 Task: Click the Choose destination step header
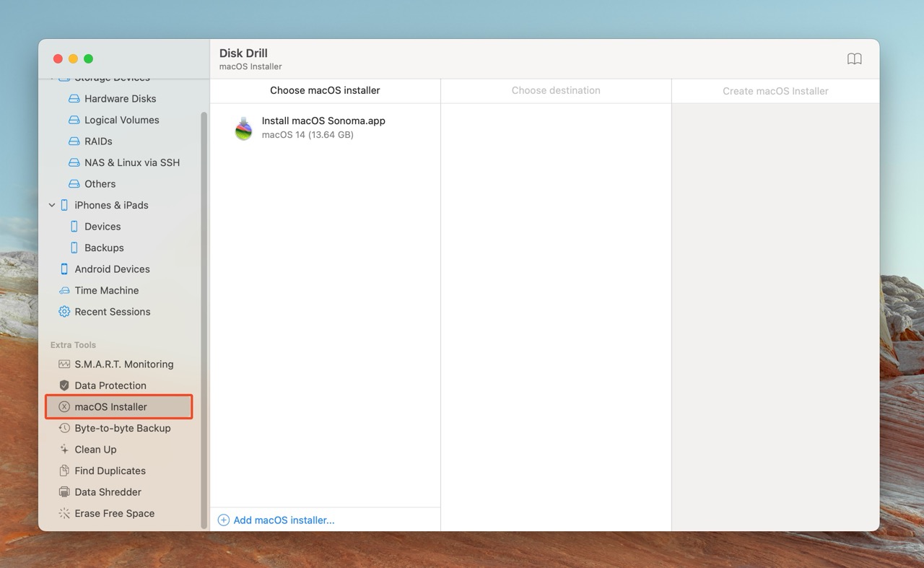[x=556, y=90]
